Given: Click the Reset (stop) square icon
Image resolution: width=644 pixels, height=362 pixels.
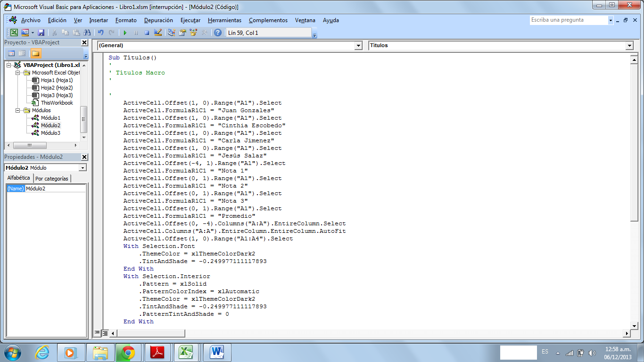Looking at the screenshot, I should click(147, 33).
